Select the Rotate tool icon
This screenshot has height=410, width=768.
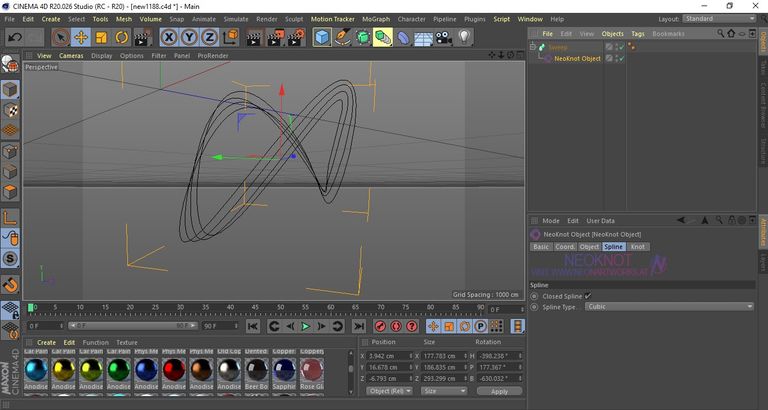[x=121, y=37]
